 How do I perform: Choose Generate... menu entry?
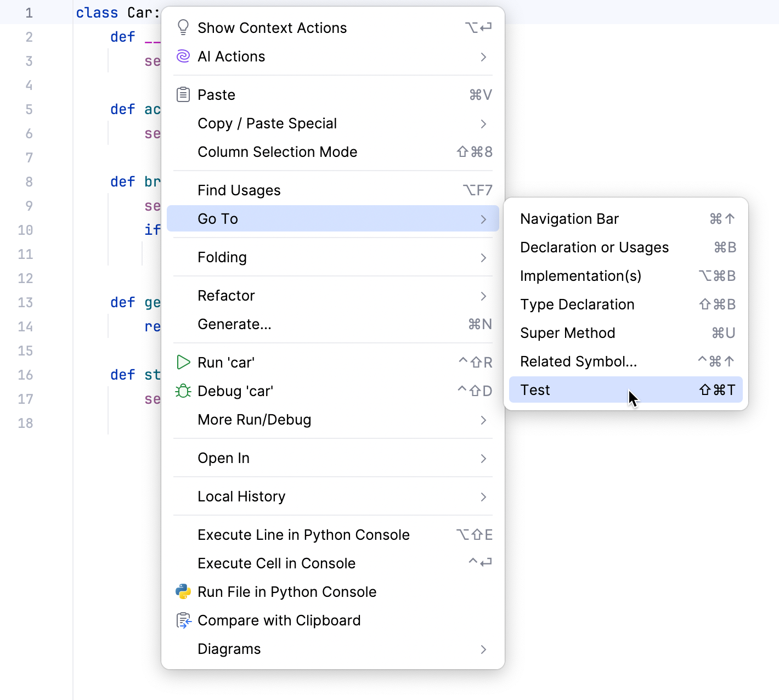tap(234, 324)
